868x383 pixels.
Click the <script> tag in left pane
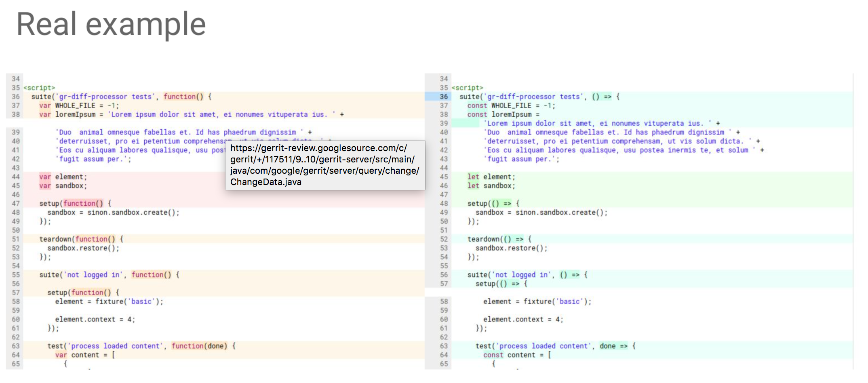(39, 88)
